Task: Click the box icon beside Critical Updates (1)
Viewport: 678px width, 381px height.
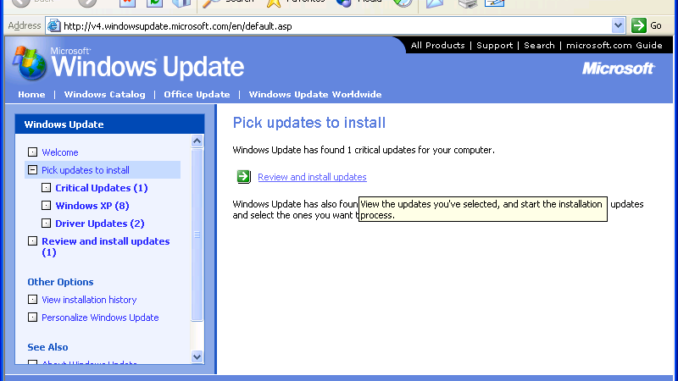Action: 46,188
